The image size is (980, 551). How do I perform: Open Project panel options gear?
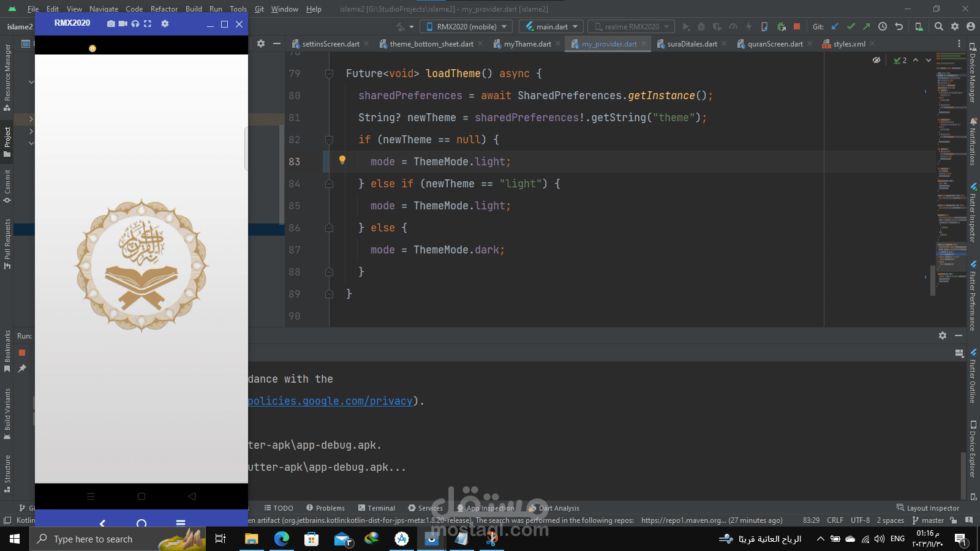pyautogui.click(x=261, y=43)
